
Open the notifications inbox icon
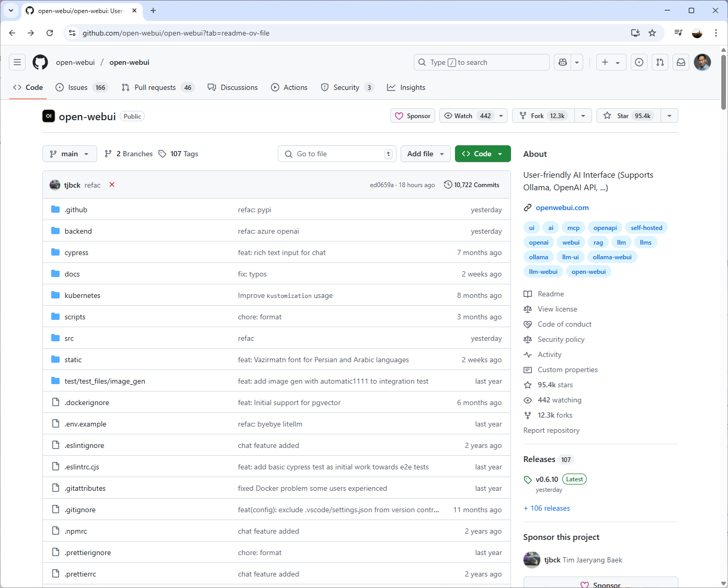[681, 62]
